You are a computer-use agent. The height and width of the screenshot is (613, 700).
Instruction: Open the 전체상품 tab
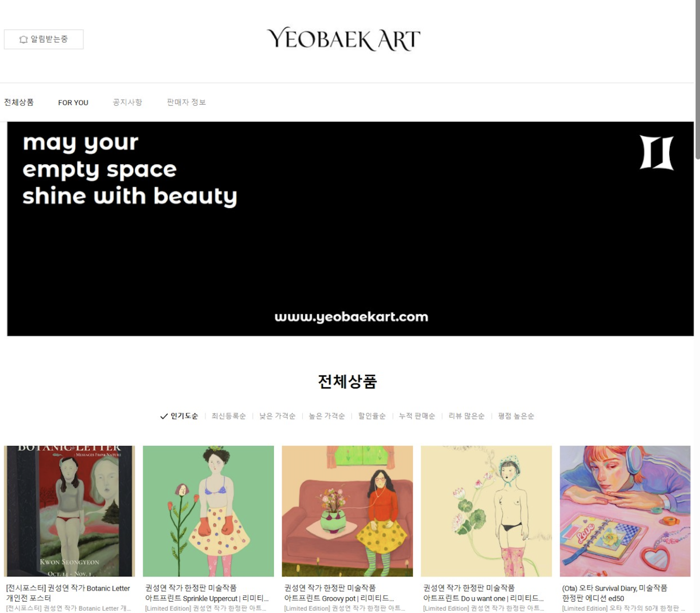click(x=19, y=102)
